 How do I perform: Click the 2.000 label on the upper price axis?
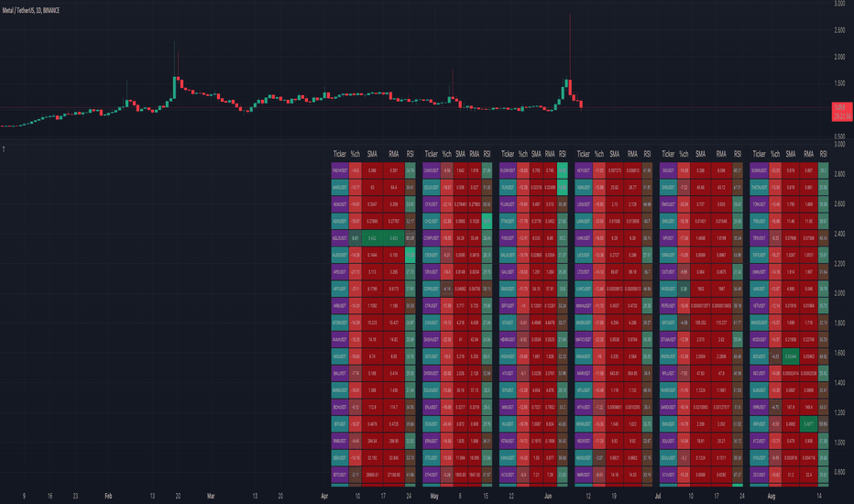839,57
